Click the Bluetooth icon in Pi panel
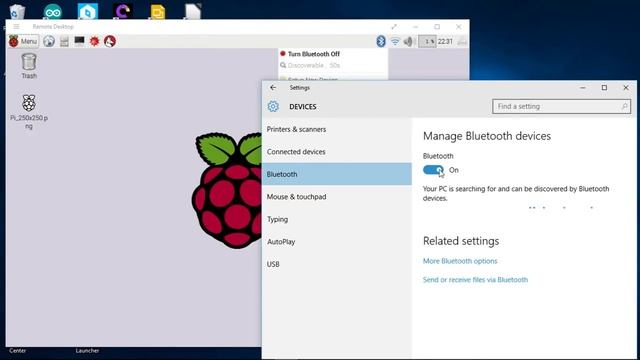The image size is (640, 360). click(381, 41)
